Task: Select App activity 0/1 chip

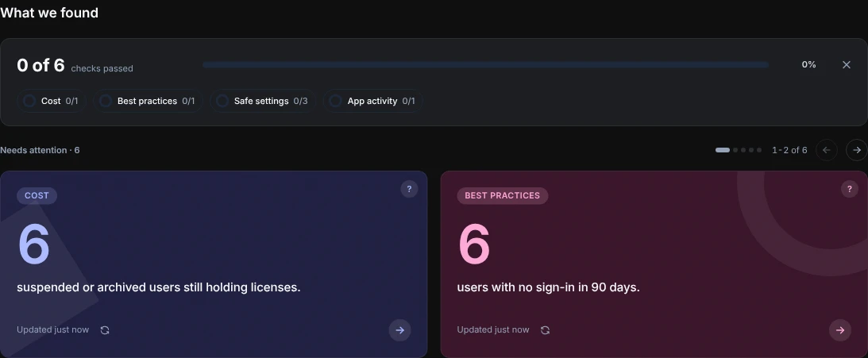Action: tap(373, 101)
